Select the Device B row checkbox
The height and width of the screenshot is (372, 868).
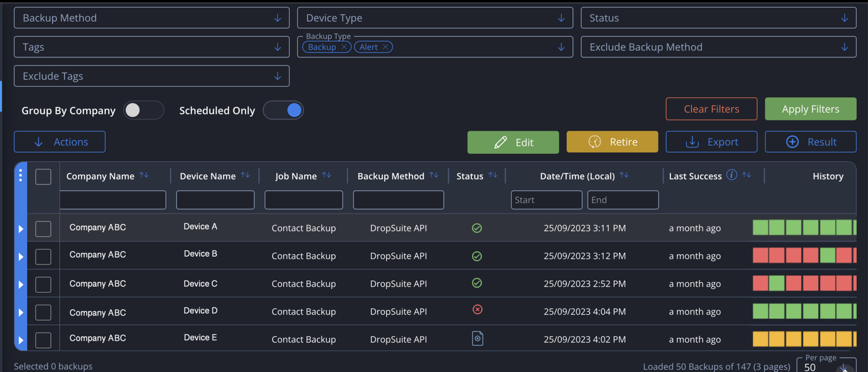pos(43,256)
